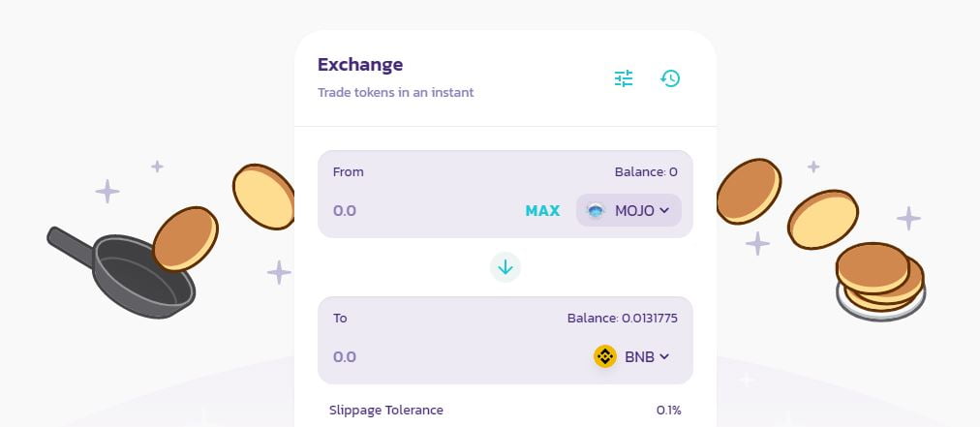Expand the MOJO token chevron
980x427 pixels.
click(x=664, y=210)
